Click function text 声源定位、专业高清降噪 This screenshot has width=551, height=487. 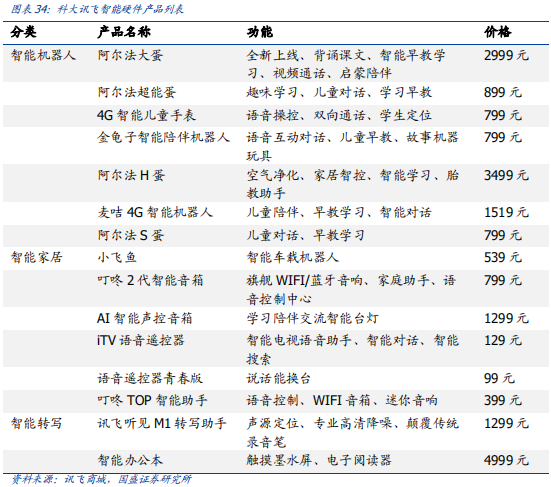pyautogui.click(x=319, y=423)
